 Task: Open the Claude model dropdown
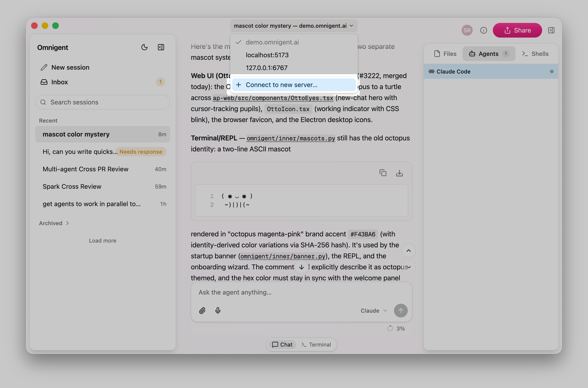(x=374, y=311)
